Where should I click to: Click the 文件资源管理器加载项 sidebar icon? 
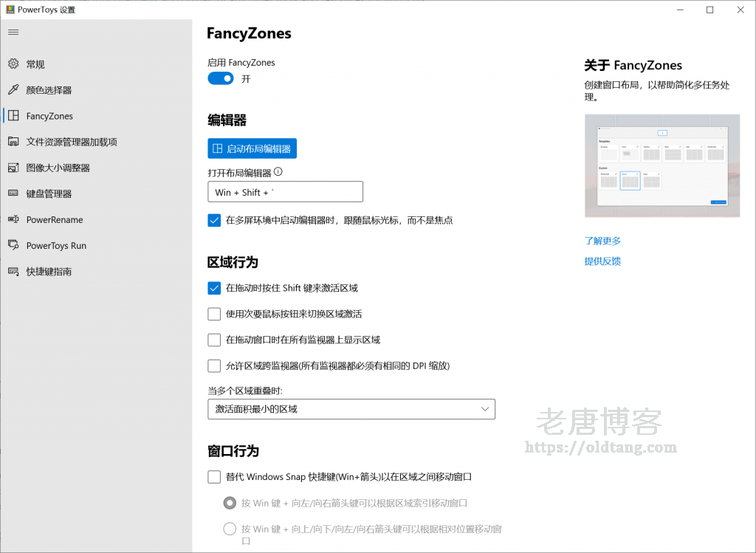coord(13,142)
